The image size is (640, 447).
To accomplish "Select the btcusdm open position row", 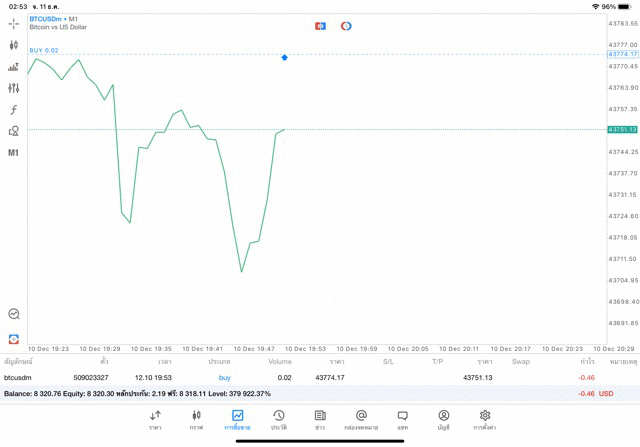I will click(300, 377).
